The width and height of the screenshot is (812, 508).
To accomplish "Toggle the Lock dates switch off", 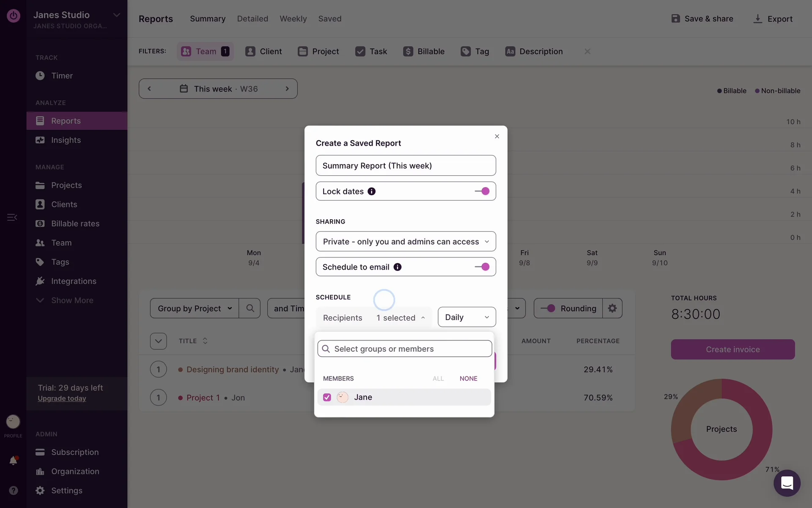I will point(482,191).
